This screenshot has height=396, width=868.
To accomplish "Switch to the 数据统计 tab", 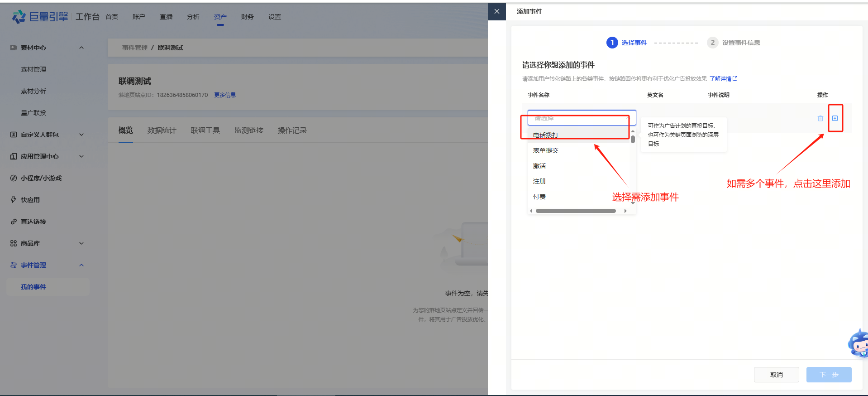I will (x=162, y=130).
